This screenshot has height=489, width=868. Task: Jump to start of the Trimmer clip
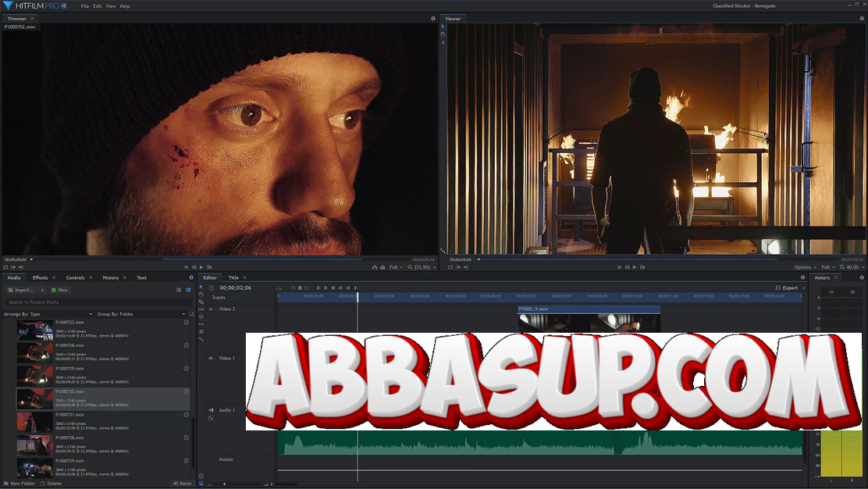[x=186, y=267]
